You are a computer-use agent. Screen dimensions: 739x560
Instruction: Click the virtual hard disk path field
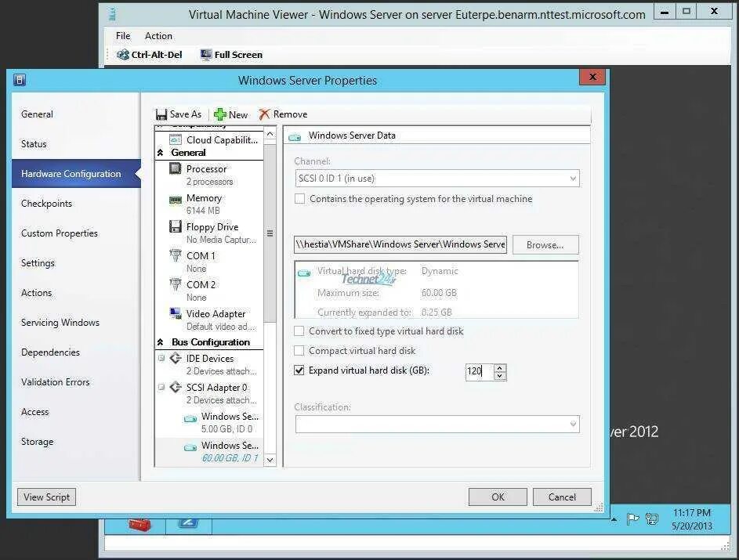point(400,244)
